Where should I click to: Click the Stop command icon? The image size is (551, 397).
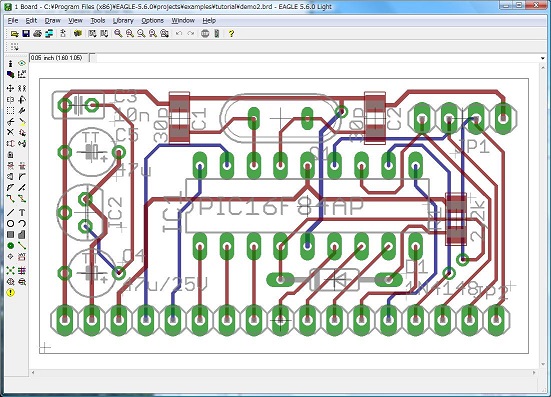(x=205, y=34)
